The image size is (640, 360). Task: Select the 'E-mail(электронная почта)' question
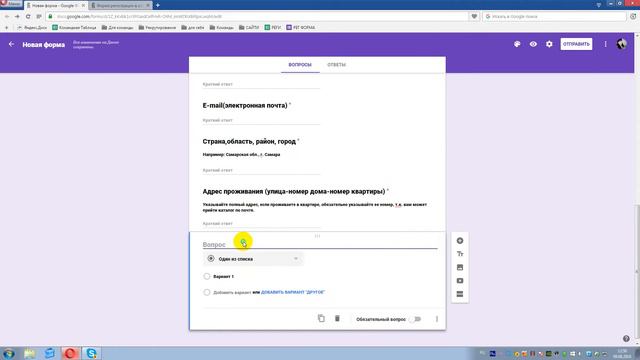coord(245,105)
